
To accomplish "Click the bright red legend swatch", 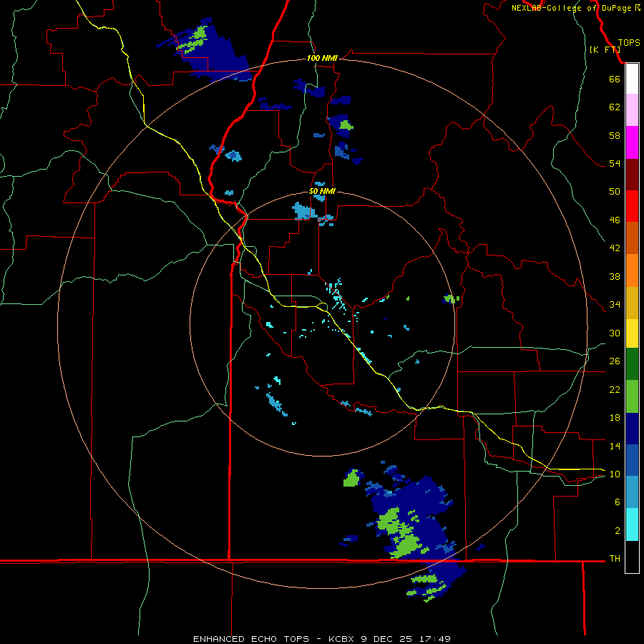I will pos(632,206).
